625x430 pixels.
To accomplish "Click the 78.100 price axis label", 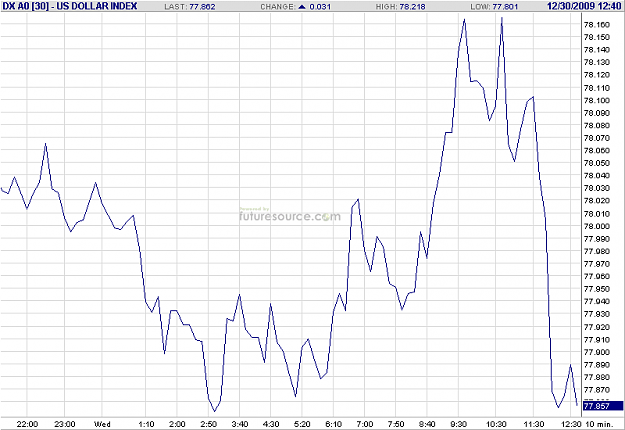I will [x=597, y=100].
